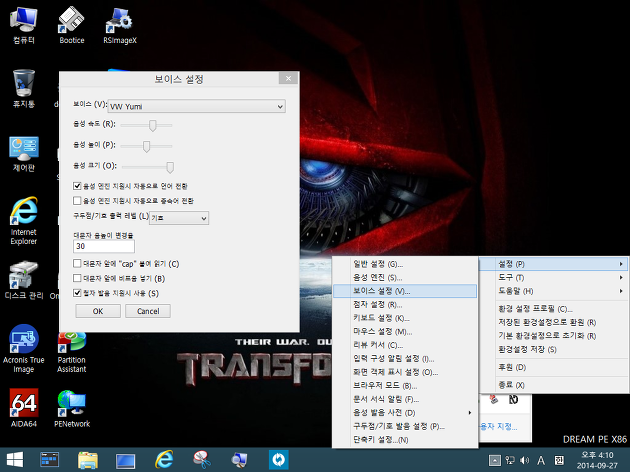
Task: Open the 제어판 control panel icon
Action: coord(24,154)
